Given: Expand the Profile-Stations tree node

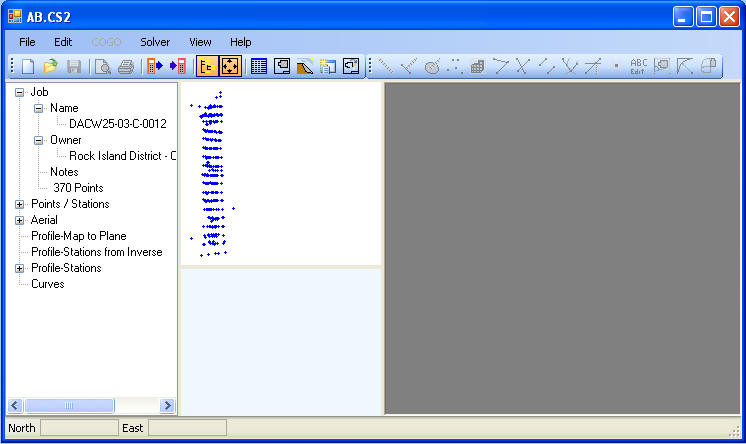Looking at the screenshot, I should [x=19, y=268].
